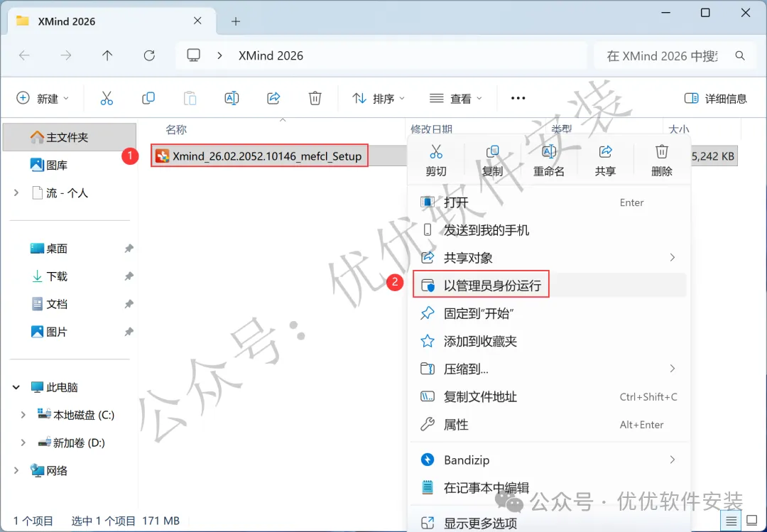The height and width of the screenshot is (532, 767).
Task: Sort by the 名称 column header
Action: tap(176, 129)
